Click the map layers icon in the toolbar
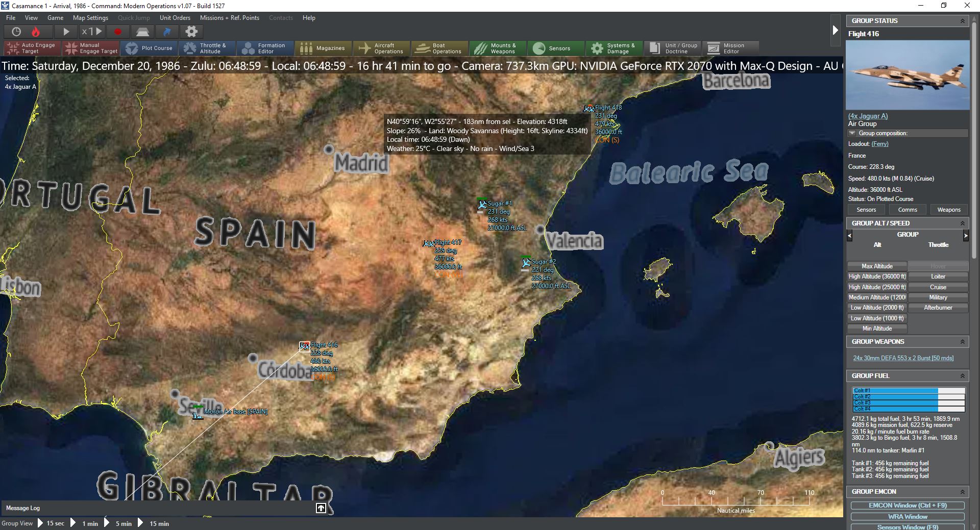The height and width of the screenshot is (530, 980). coord(142,32)
